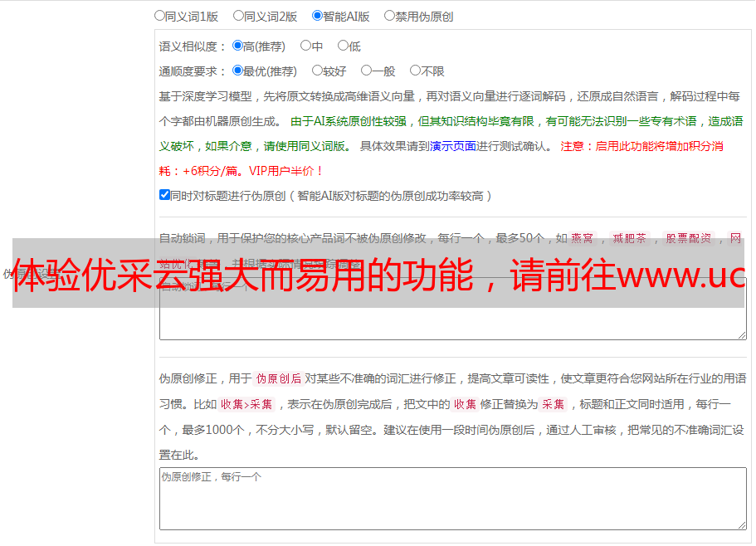Click the 自动锁词 textarea resize handle
The width and height of the screenshot is (756, 546).
coord(741,334)
